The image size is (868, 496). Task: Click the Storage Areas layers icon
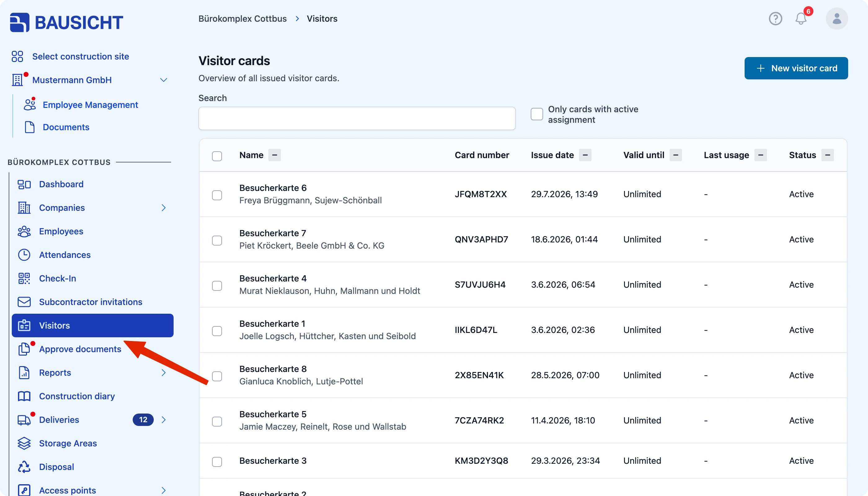pos(24,443)
